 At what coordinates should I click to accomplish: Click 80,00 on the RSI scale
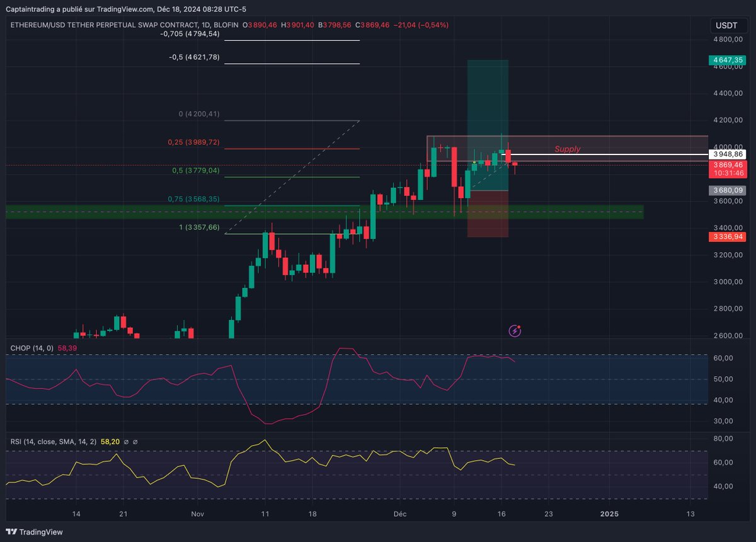pos(723,439)
